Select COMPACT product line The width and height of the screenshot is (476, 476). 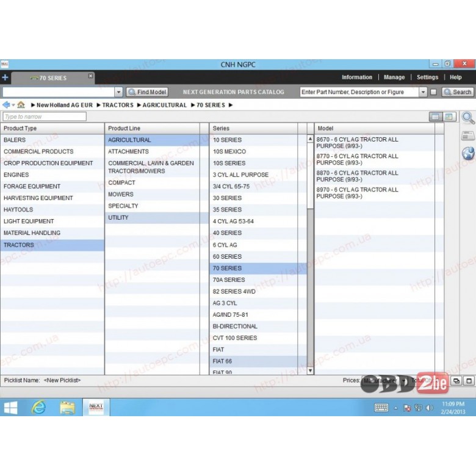(156, 182)
